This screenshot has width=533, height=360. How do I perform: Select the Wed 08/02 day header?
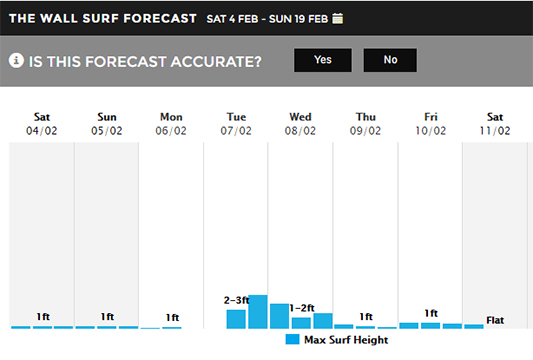(x=300, y=124)
